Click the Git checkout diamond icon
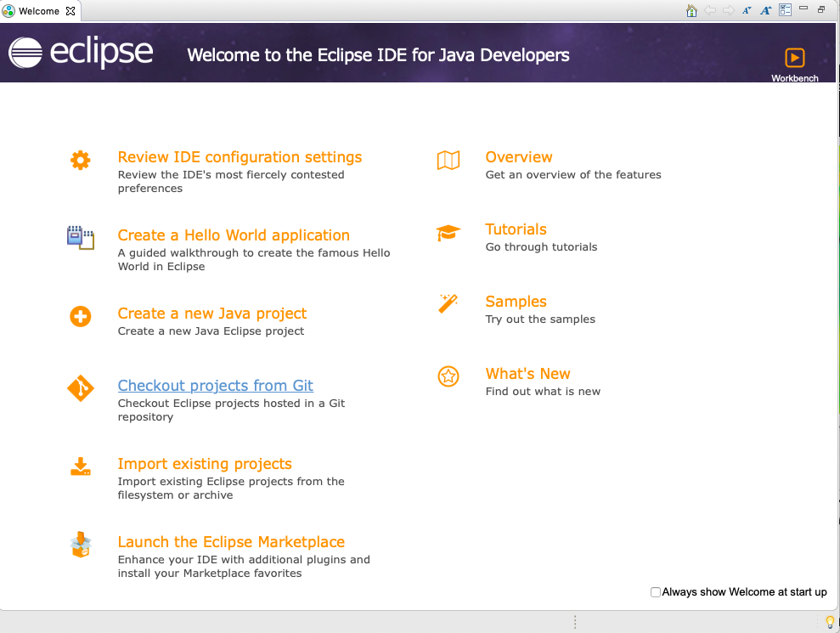The image size is (840, 633). [80, 388]
